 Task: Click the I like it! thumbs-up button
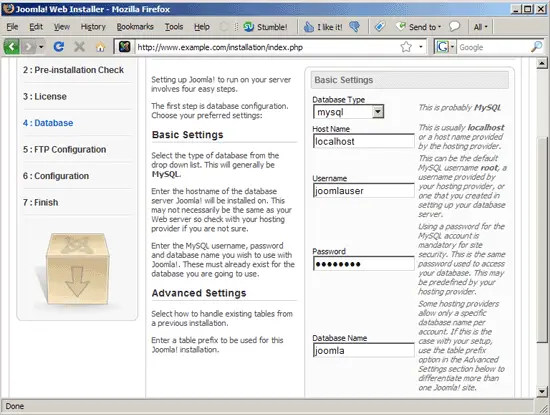click(x=323, y=27)
